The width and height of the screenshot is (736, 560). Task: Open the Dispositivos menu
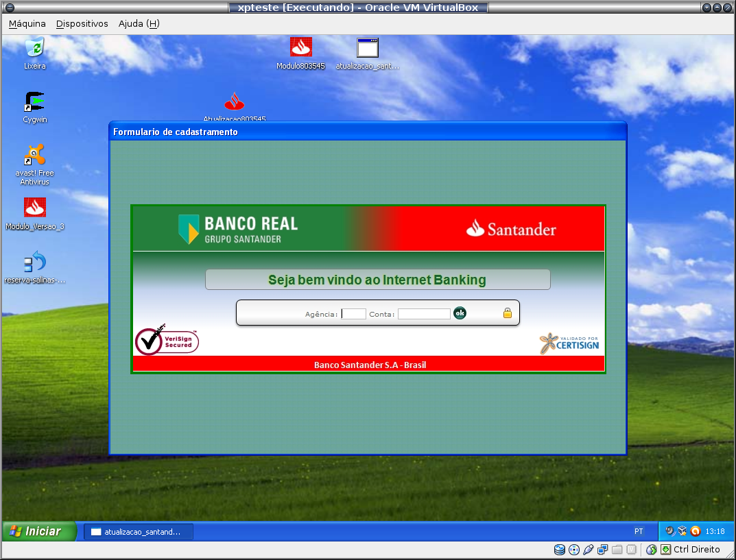(82, 24)
